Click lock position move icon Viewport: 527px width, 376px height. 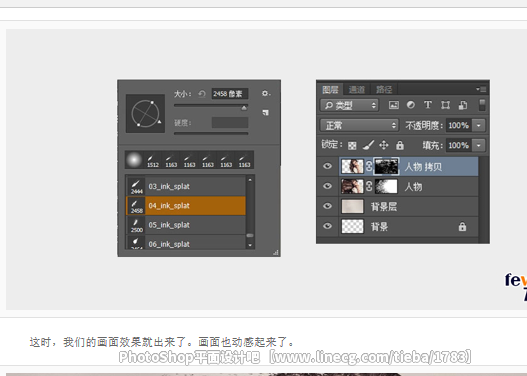(x=383, y=145)
